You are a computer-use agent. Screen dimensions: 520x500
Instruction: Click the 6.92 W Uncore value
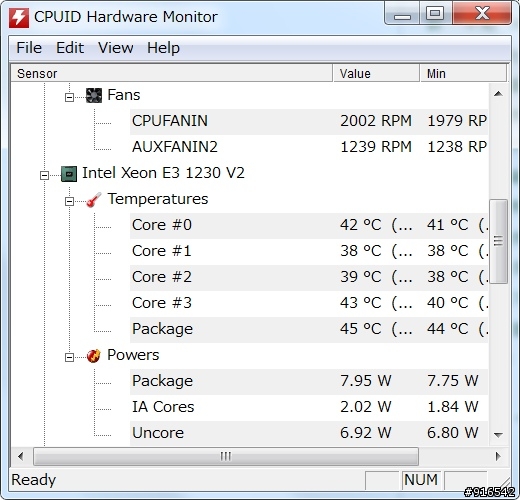click(366, 433)
